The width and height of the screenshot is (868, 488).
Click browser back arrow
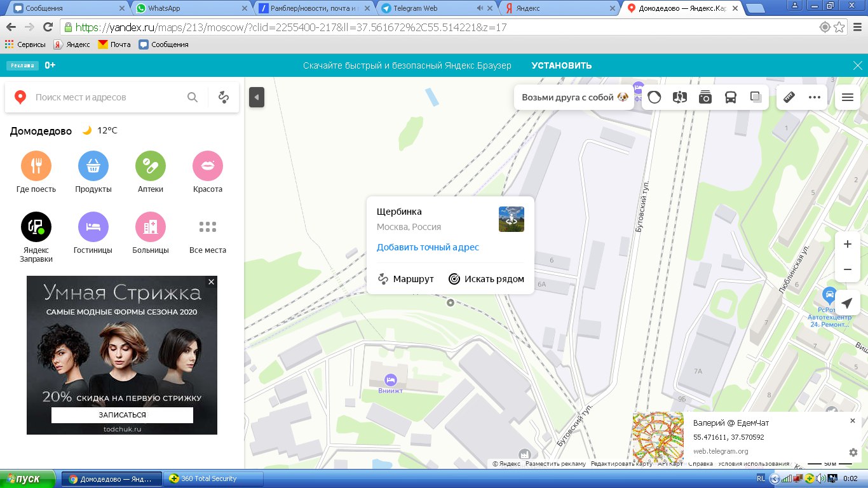click(11, 27)
